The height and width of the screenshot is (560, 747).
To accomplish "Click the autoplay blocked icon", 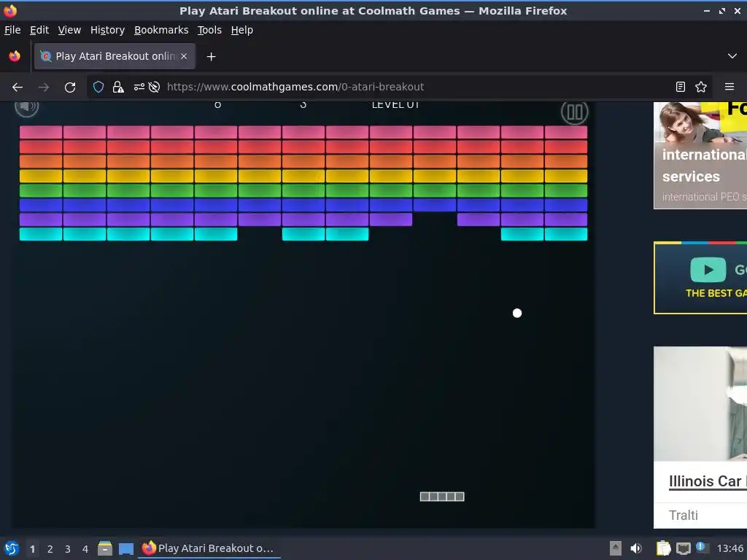I will (x=154, y=87).
